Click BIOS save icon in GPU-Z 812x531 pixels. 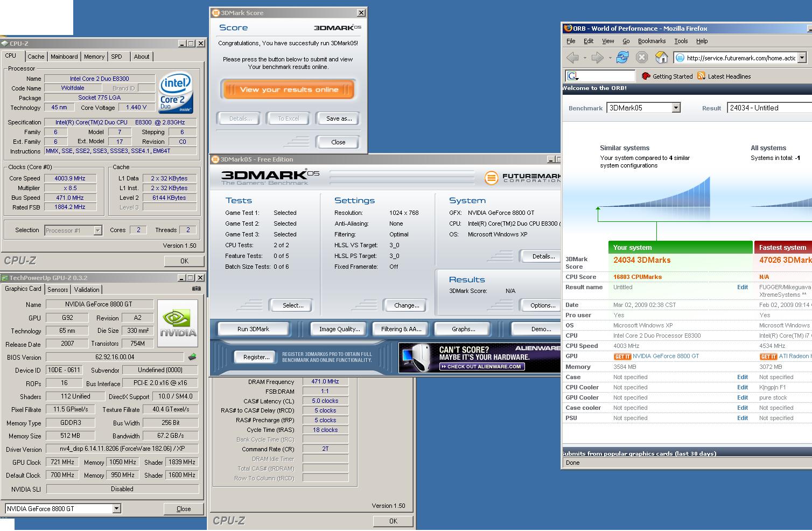tap(192, 357)
